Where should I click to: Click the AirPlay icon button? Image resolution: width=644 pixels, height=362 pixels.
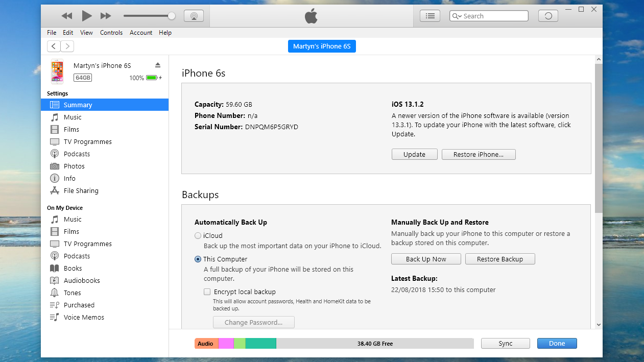coord(194,16)
